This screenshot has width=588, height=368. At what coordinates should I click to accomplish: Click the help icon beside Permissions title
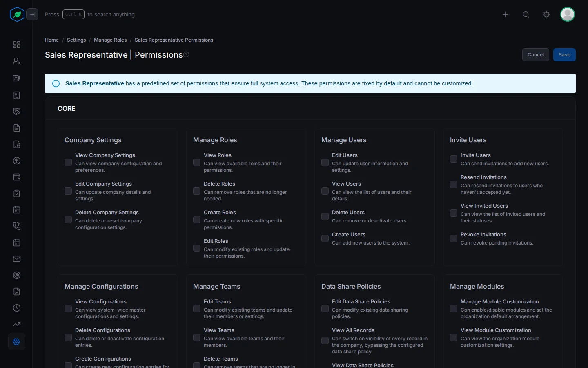pyautogui.click(x=186, y=54)
